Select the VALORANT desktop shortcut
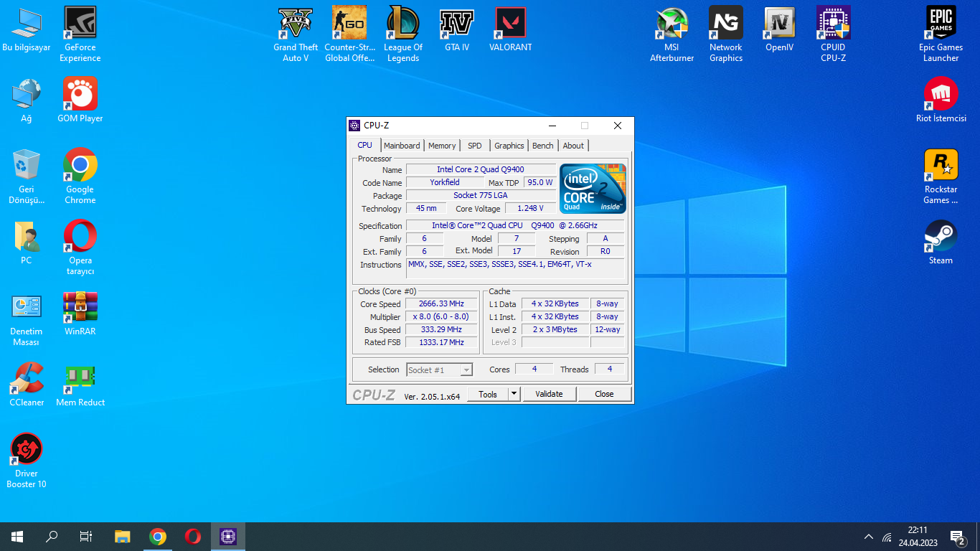This screenshot has width=980, height=551. (511, 30)
